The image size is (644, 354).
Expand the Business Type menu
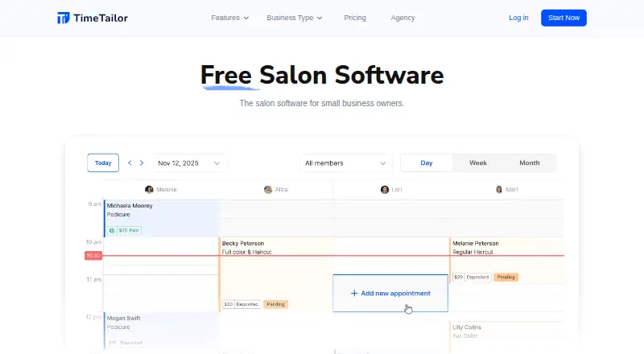tap(294, 18)
